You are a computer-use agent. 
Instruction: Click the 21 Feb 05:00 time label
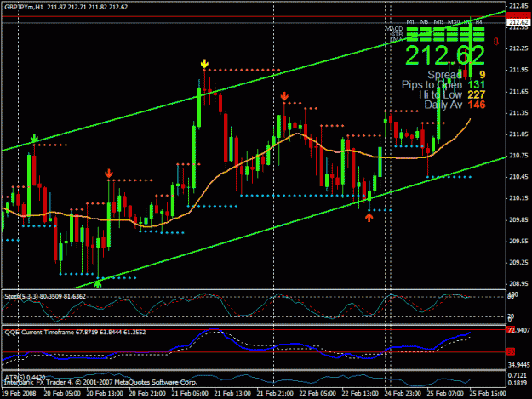(190, 393)
